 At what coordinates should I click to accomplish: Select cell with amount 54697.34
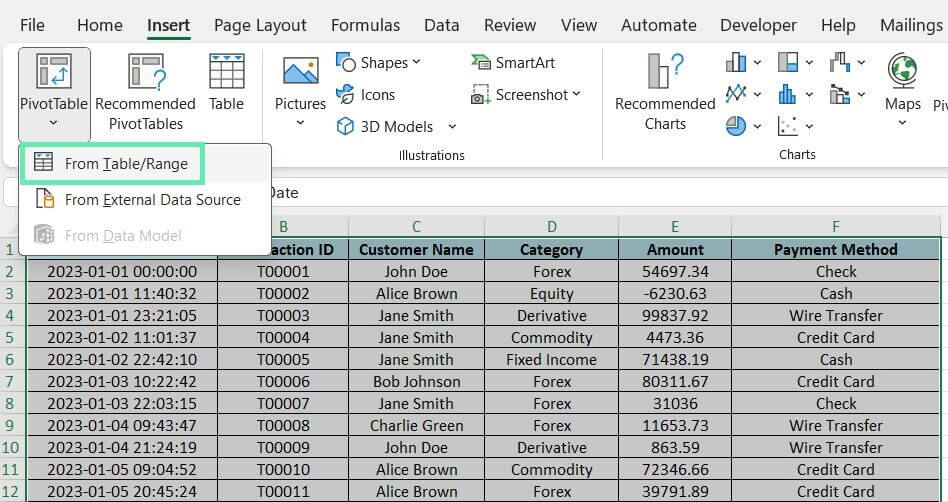point(675,272)
